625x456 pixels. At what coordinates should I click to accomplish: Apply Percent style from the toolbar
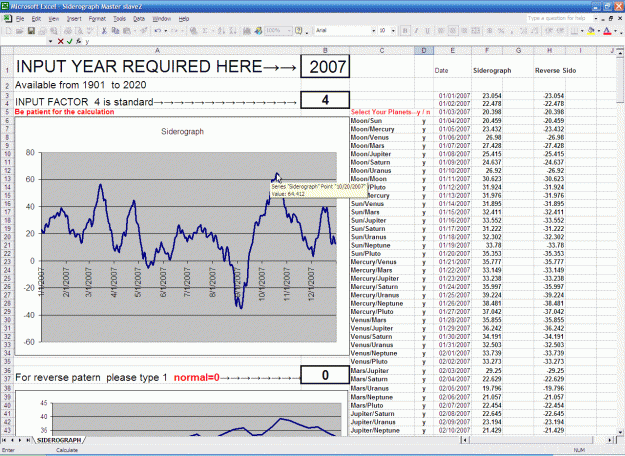pyautogui.click(x=501, y=31)
